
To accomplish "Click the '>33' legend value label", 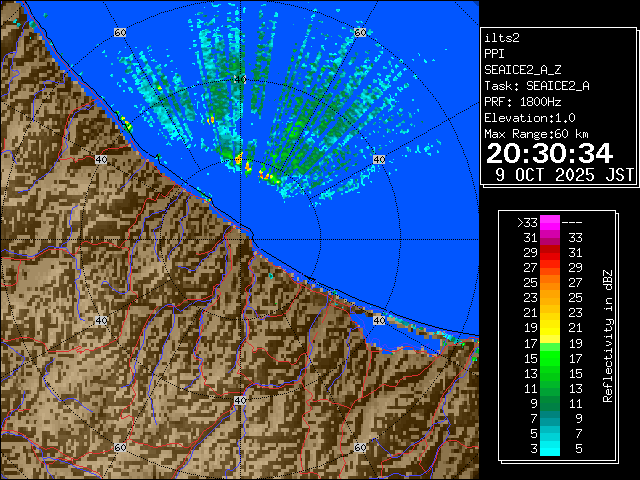I will pyautogui.click(x=527, y=224).
